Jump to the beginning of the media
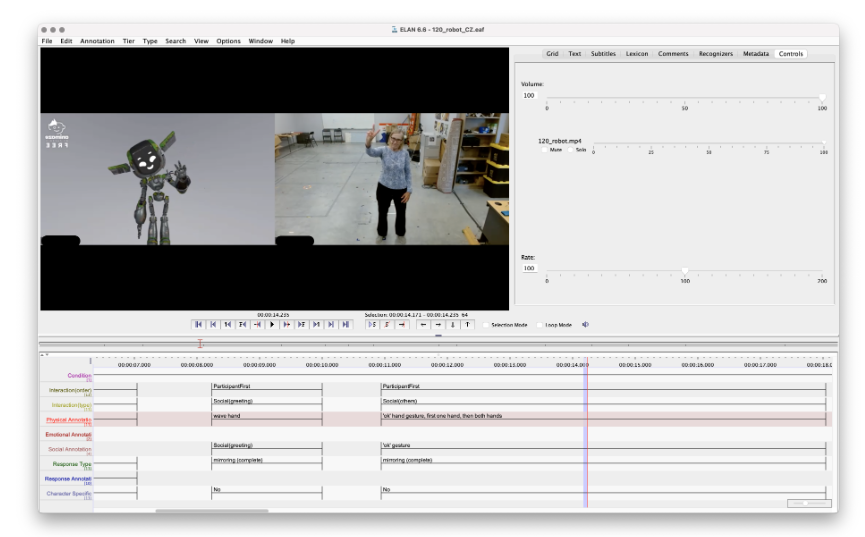The width and height of the screenshot is (865, 537). click(x=199, y=324)
